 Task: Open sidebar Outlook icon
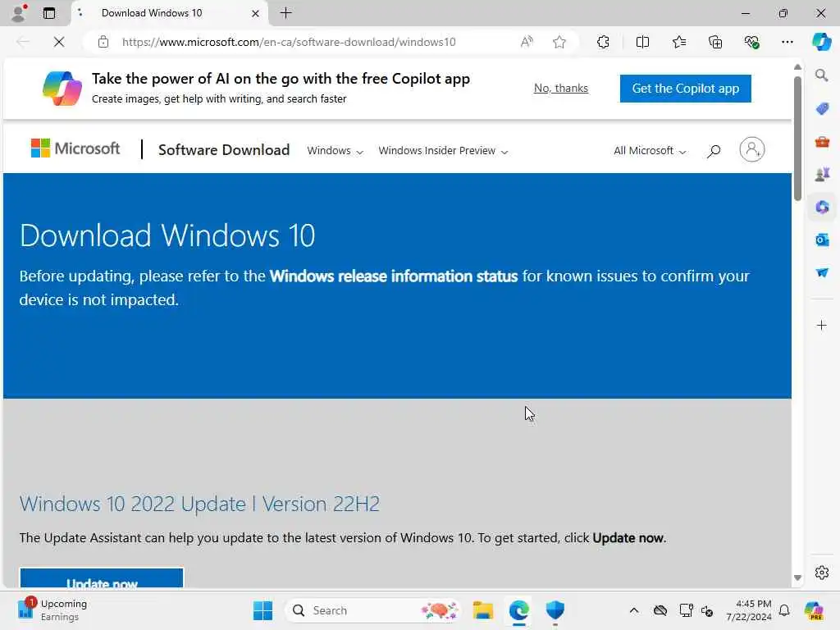point(822,240)
